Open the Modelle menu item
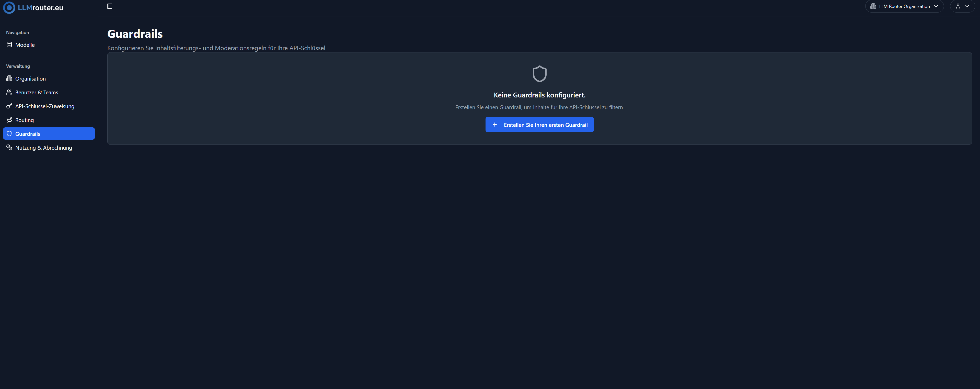 click(x=25, y=45)
